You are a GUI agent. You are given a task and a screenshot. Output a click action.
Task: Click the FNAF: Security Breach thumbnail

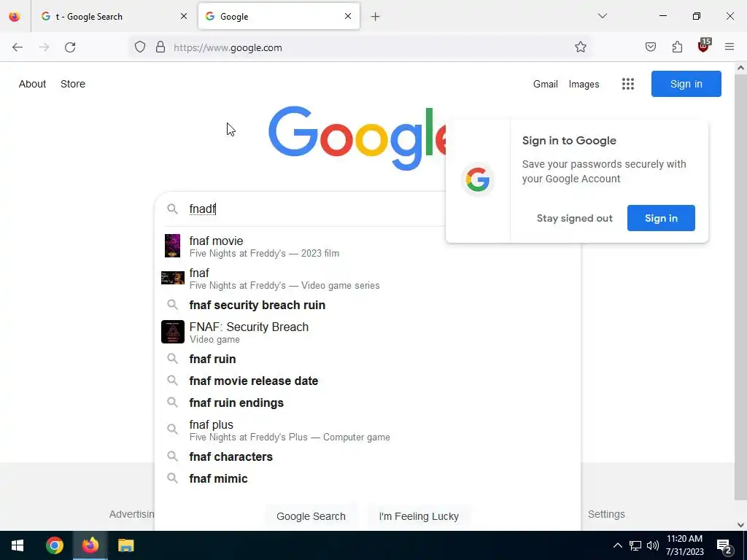tap(172, 332)
